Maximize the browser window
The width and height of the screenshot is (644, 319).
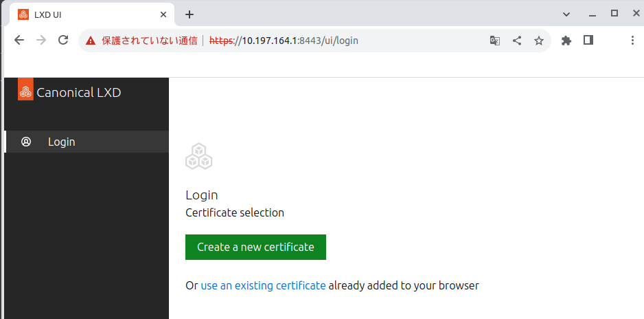click(x=614, y=14)
